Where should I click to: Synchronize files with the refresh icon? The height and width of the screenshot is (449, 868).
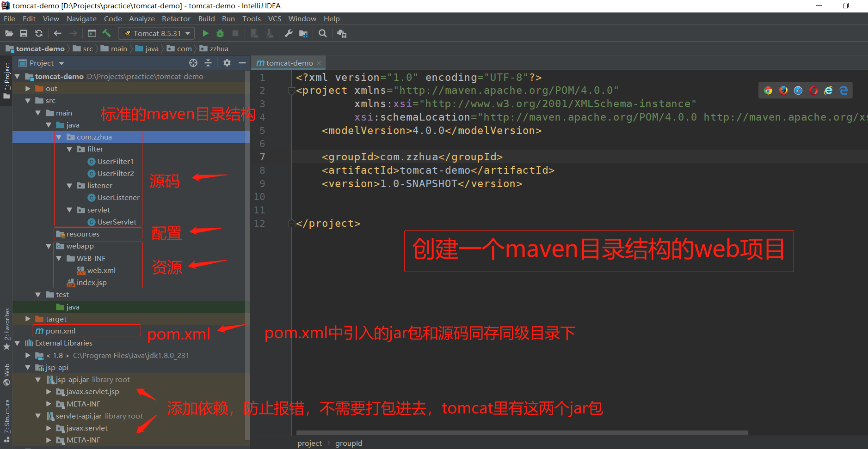[x=39, y=33]
